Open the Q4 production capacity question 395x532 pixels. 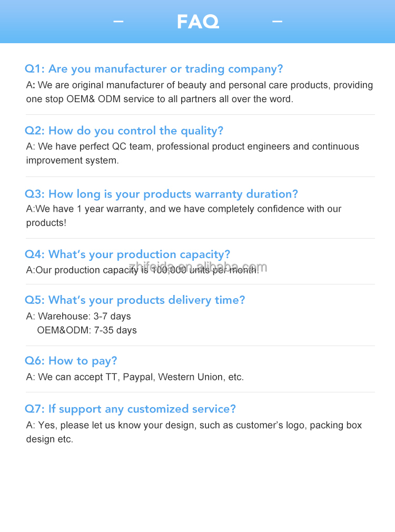tap(127, 255)
